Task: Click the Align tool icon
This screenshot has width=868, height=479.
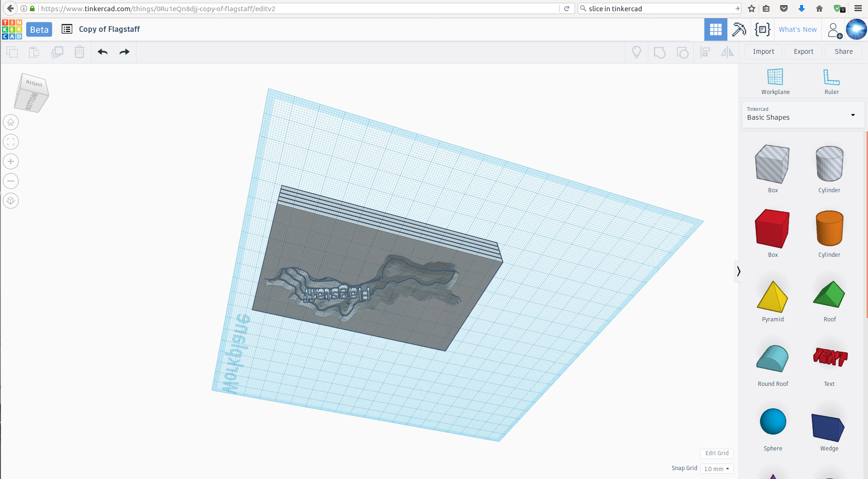Action: click(x=705, y=52)
